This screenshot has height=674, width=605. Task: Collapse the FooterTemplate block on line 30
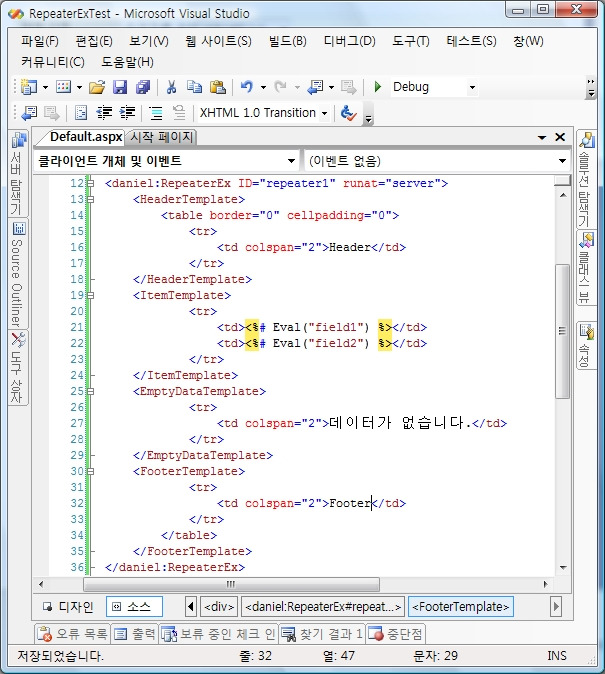91,472
